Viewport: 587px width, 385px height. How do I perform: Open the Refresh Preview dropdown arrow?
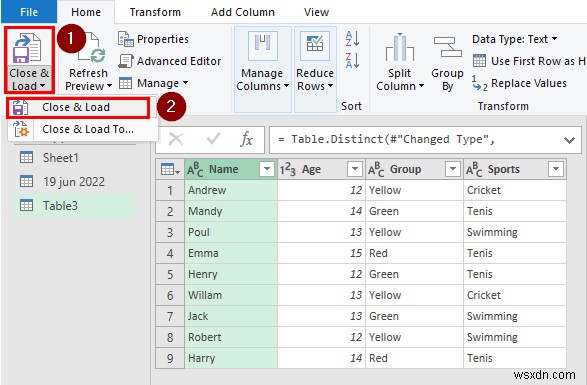(x=109, y=86)
